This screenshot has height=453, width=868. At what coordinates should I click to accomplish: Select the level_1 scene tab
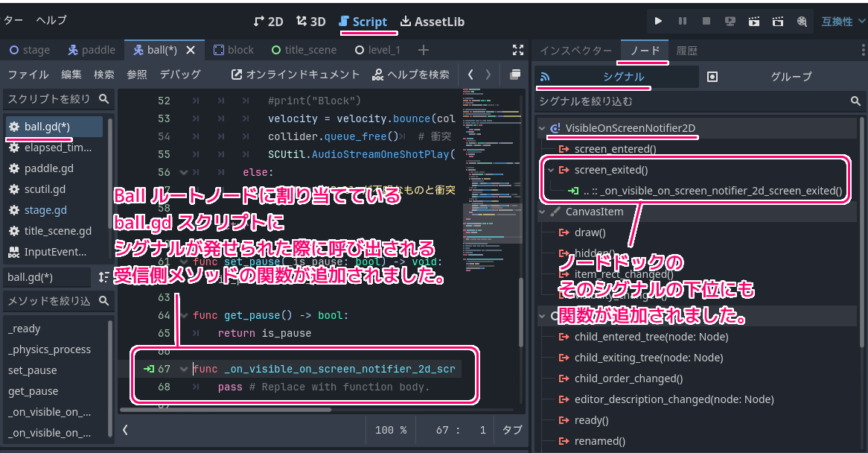[377, 50]
